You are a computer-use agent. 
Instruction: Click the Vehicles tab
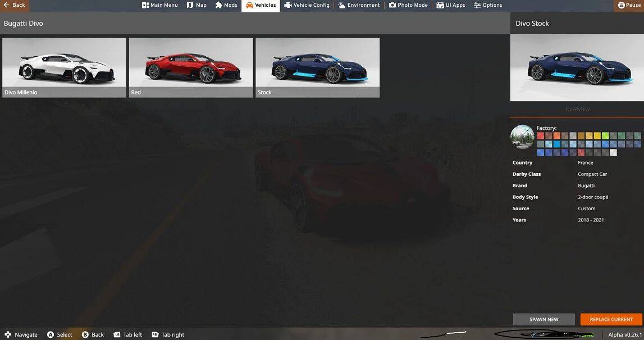261,5
